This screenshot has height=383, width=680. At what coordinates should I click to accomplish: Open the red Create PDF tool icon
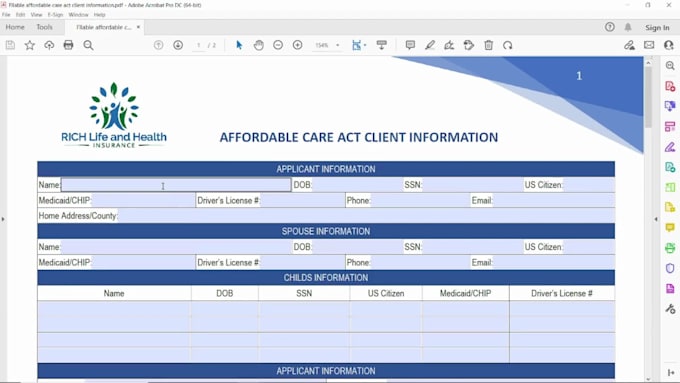click(x=670, y=86)
